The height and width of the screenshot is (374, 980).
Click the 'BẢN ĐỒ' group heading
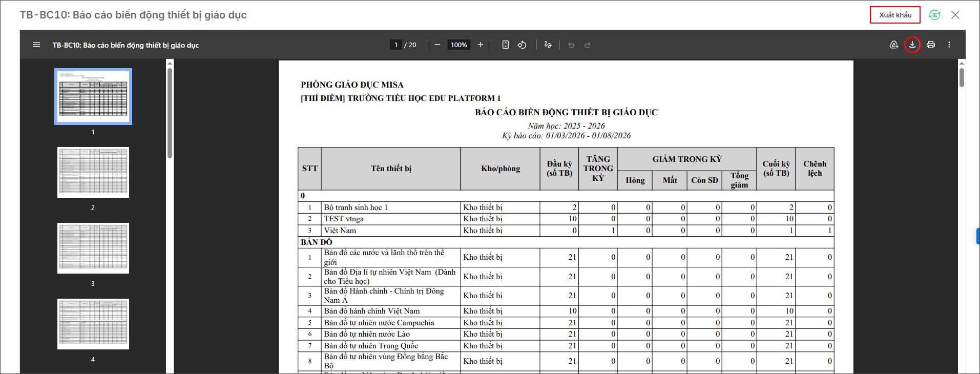pos(317,242)
